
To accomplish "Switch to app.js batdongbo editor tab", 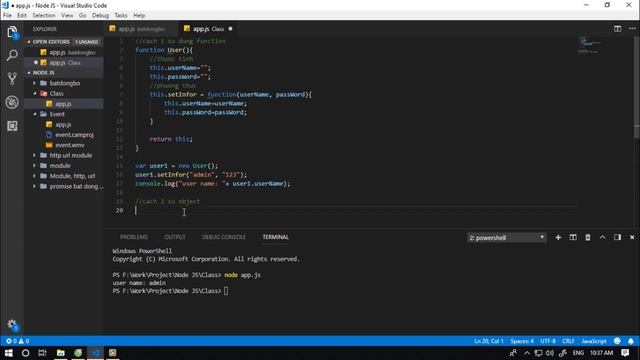I will pyautogui.click(x=141, y=29).
